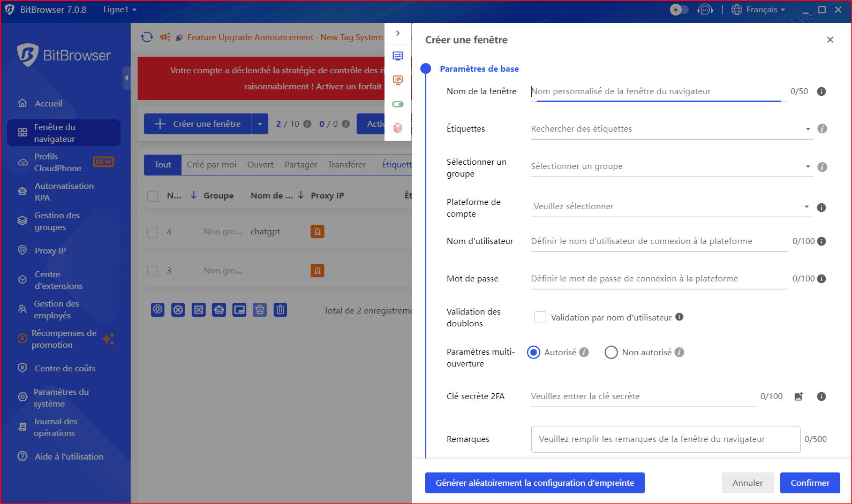852x504 pixels.
Task: Click the trash icon in bottom toolbar
Action: 280,310
